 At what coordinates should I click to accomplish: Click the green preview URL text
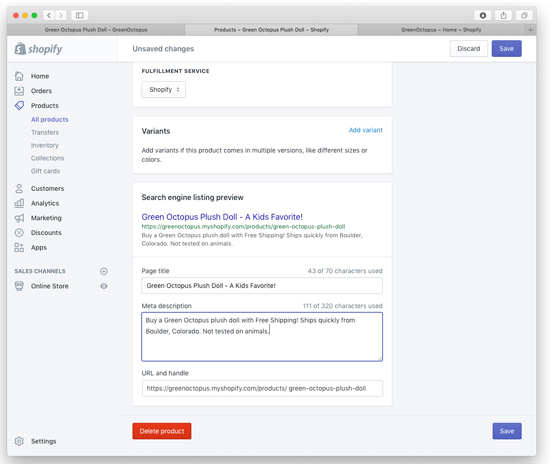pyautogui.click(x=243, y=227)
